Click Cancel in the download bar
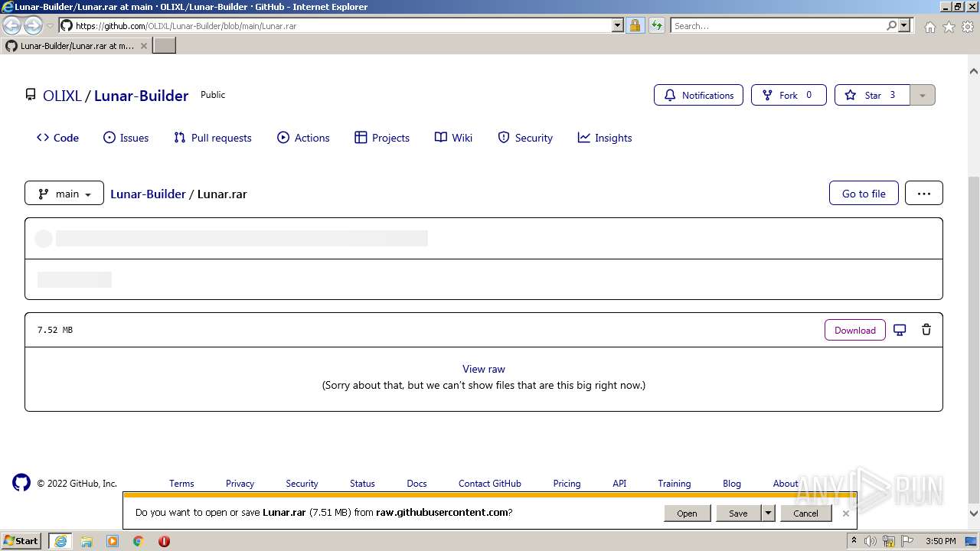This screenshot has height=551, width=980. [805, 514]
